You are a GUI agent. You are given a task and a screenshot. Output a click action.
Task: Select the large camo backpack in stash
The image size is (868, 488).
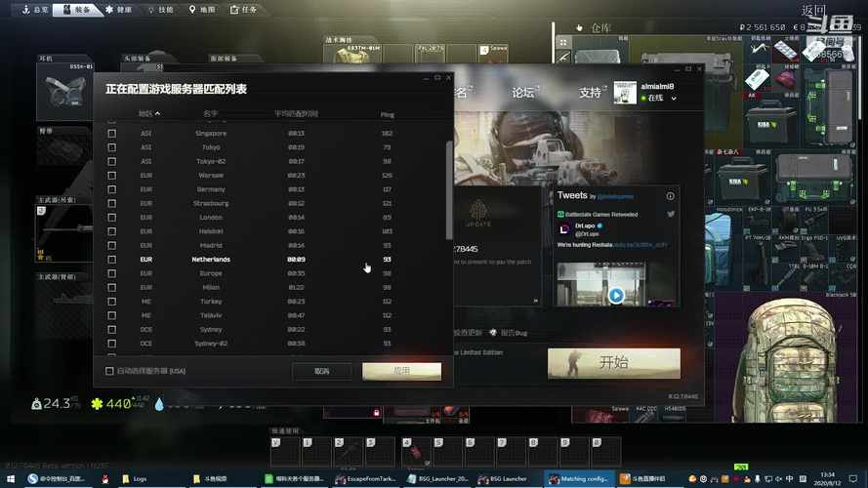pos(786,360)
